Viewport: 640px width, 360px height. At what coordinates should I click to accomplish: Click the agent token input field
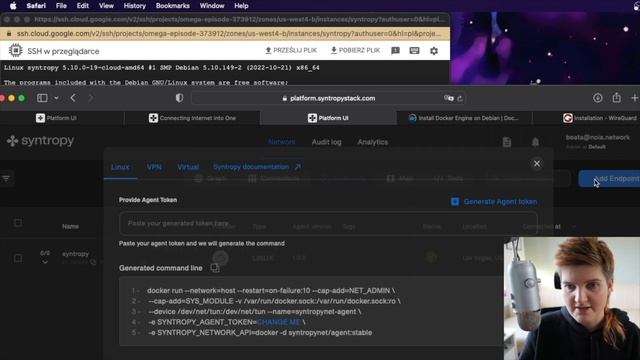point(328,223)
